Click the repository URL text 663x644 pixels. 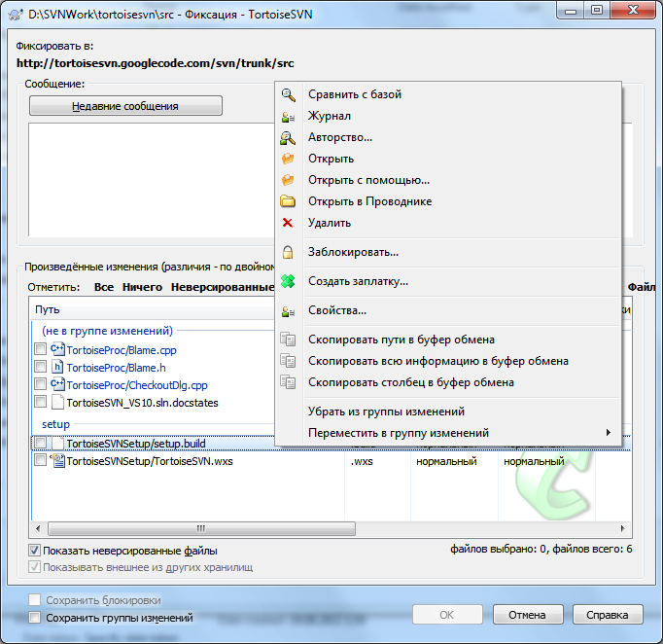[156, 63]
